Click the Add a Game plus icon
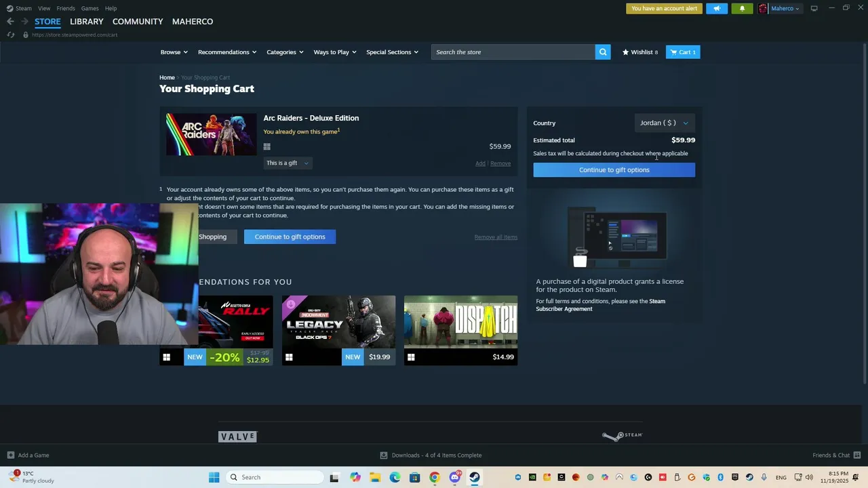The image size is (868, 488). 10,455
